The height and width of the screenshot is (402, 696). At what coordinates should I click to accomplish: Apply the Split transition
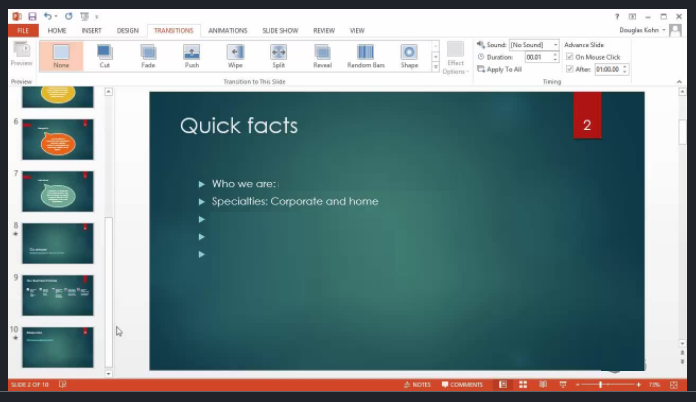point(278,56)
